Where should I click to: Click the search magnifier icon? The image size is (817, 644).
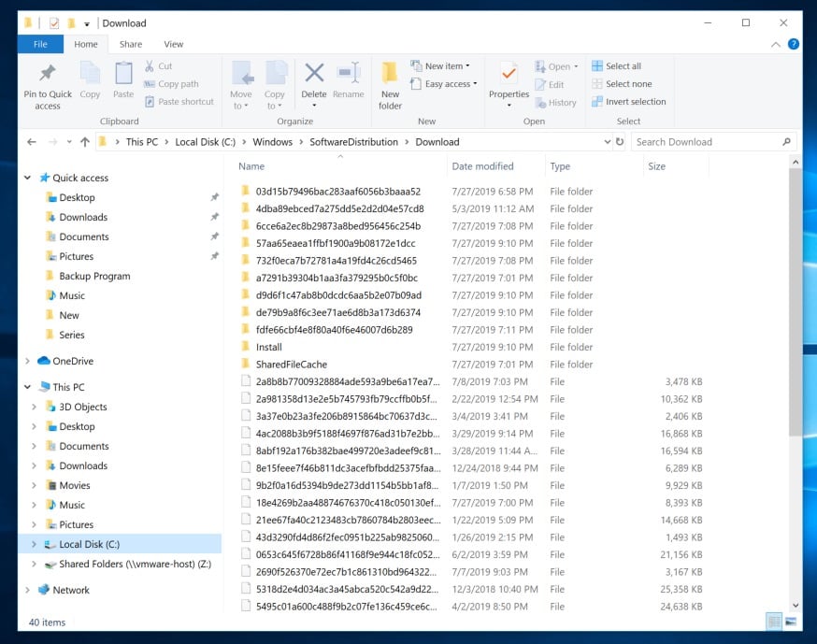[x=786, y=142]
